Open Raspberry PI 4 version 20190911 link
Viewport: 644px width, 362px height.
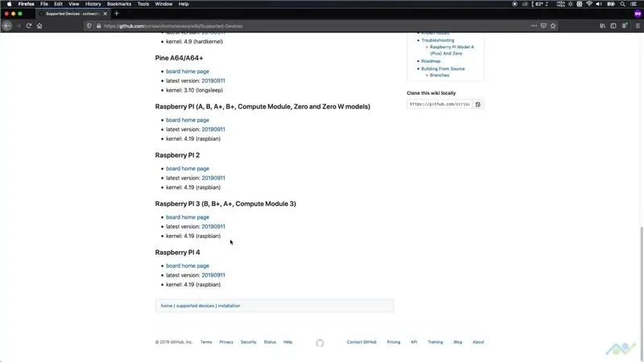coord(213,275)
